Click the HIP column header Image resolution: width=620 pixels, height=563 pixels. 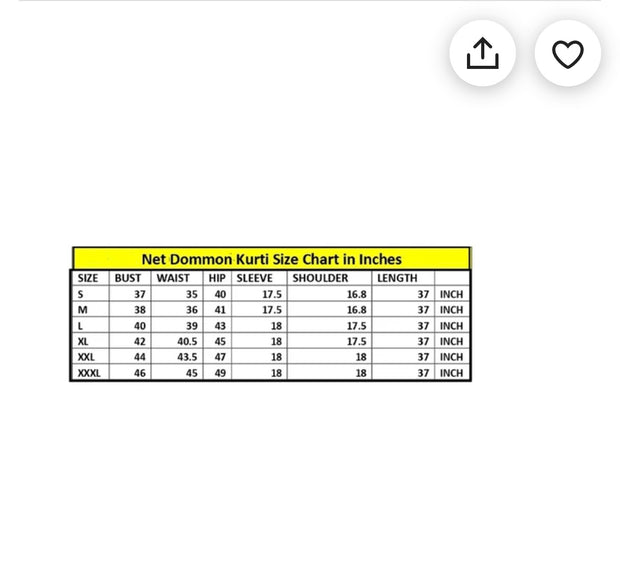tap(217, 278)
